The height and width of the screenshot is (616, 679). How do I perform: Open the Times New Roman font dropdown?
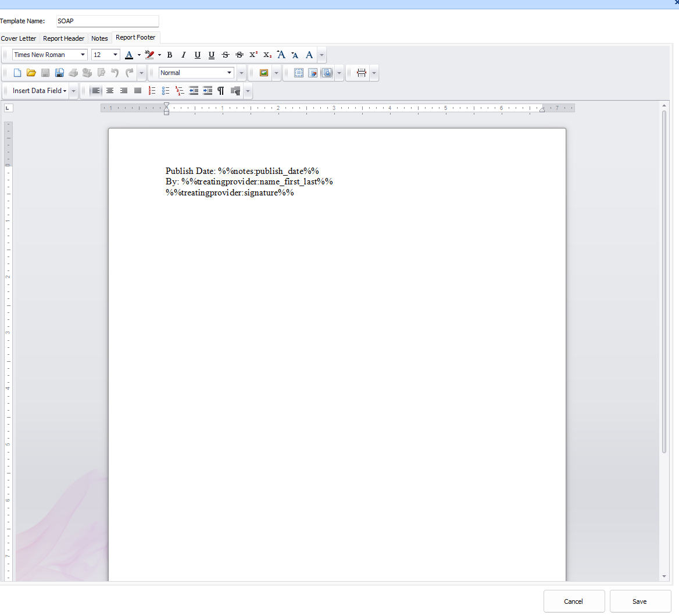[83, 55]
